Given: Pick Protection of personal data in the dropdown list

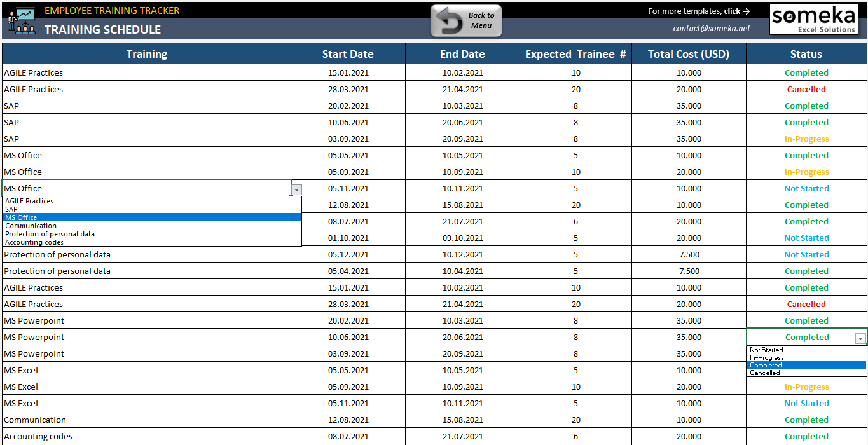Looking at the screenshot, I should (x=151, y=234).
